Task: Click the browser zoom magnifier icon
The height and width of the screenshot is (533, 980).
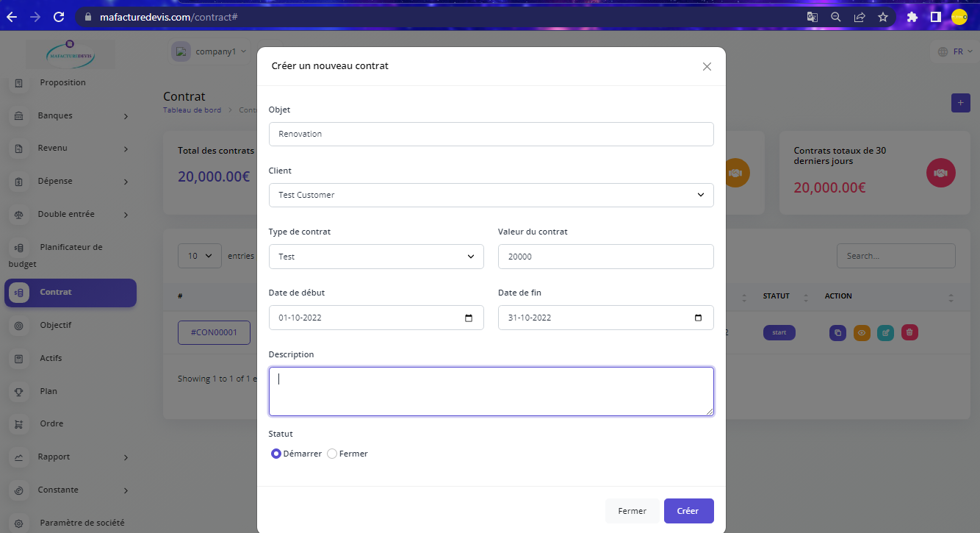Action: [835, 17]
